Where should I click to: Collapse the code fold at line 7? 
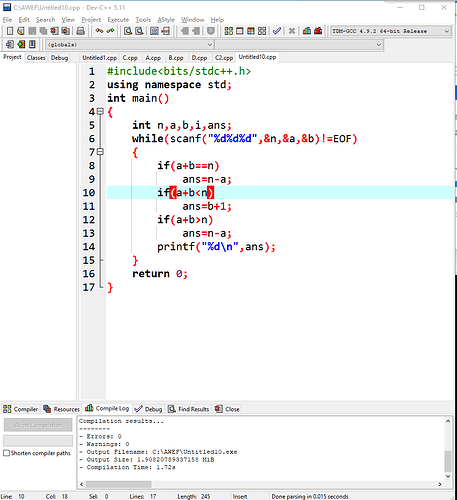click(x=100, y=152)
